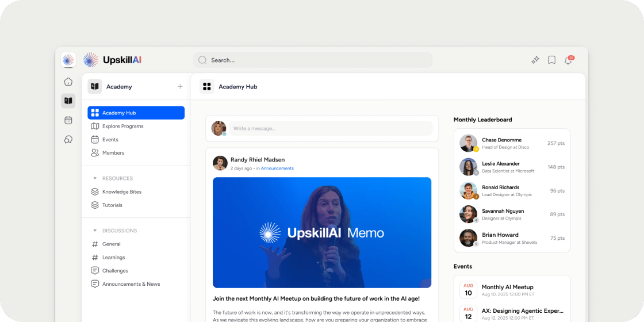
Task: Open the calendar icon in left rail
Action: coord(68,120)
